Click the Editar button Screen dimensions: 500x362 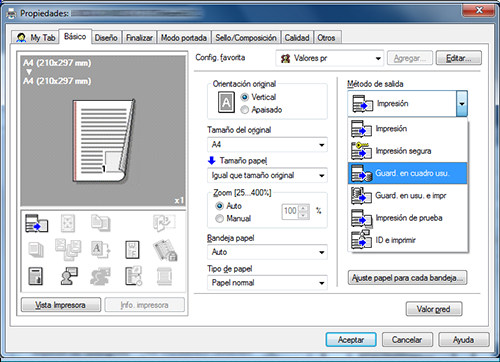click(x=459, y=58)
